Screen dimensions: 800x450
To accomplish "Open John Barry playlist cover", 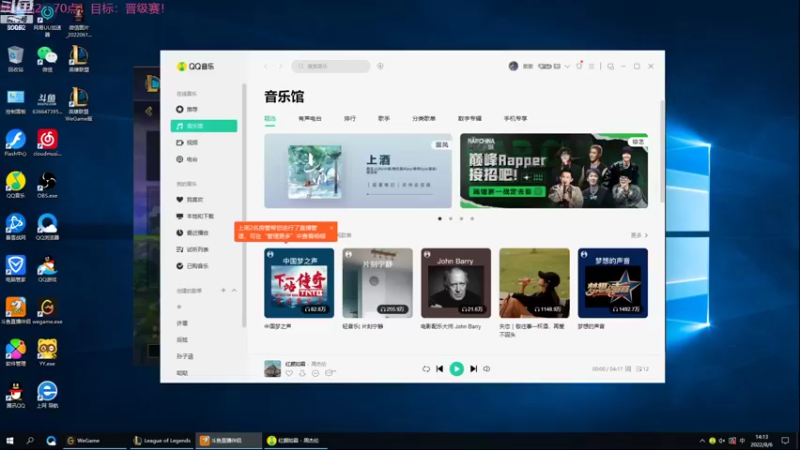I will pyautogui.click(x=456, y=283).
